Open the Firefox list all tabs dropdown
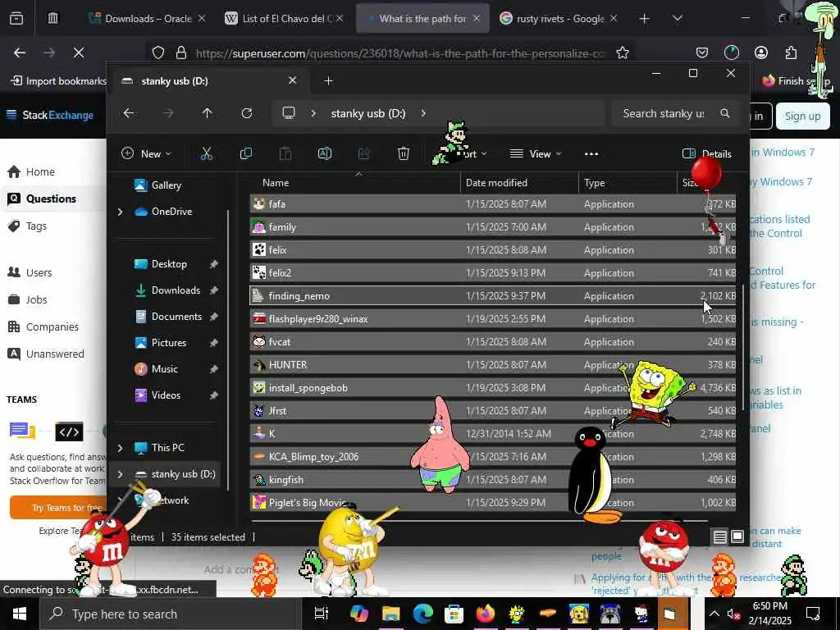The image size is (840, 630). click(677, 18)
